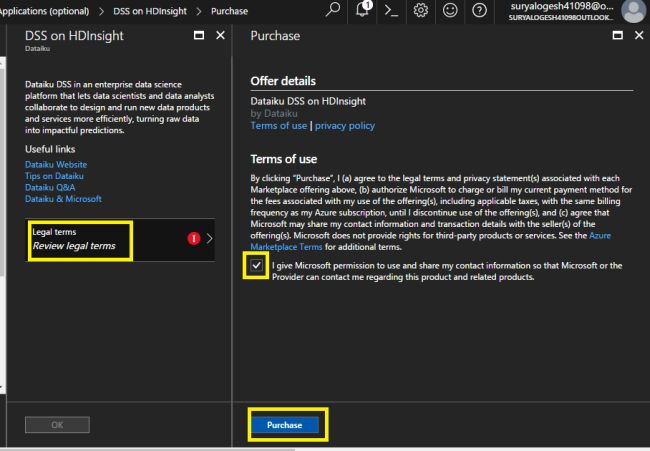This screenshot has width=650, height=451.
Task: Select the Purchase breadcrumb
Action: pos(229,11)
